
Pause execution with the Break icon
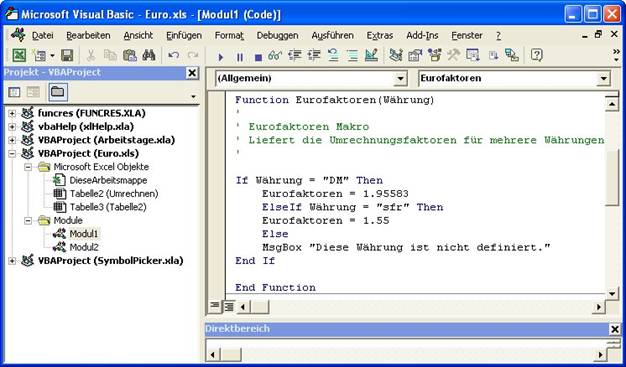coord(240,57)
